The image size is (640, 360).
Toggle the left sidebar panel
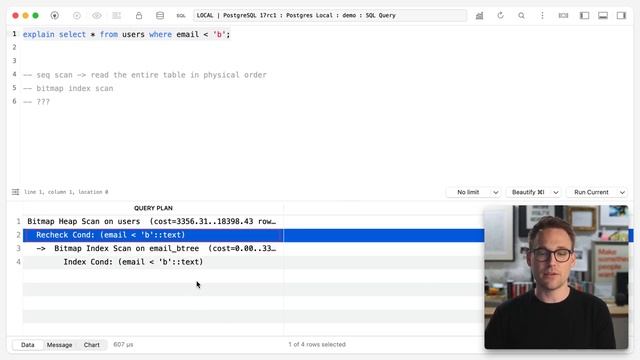pos(584,16)
